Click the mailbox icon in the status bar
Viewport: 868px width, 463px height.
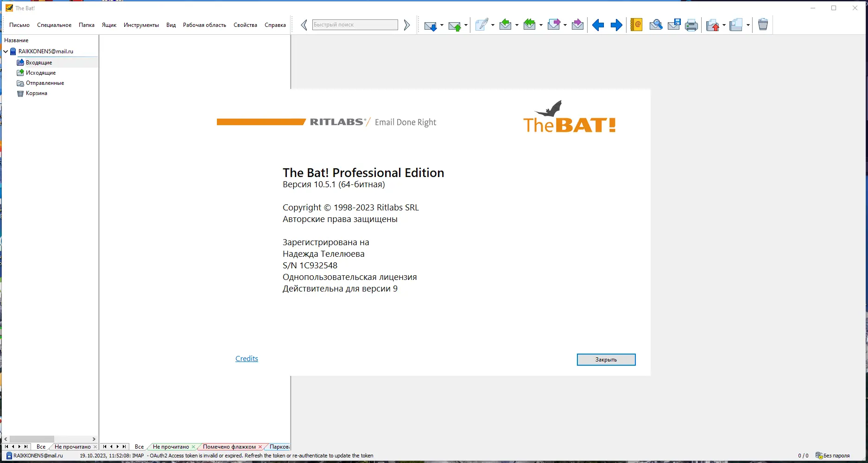tap(9, 456)
